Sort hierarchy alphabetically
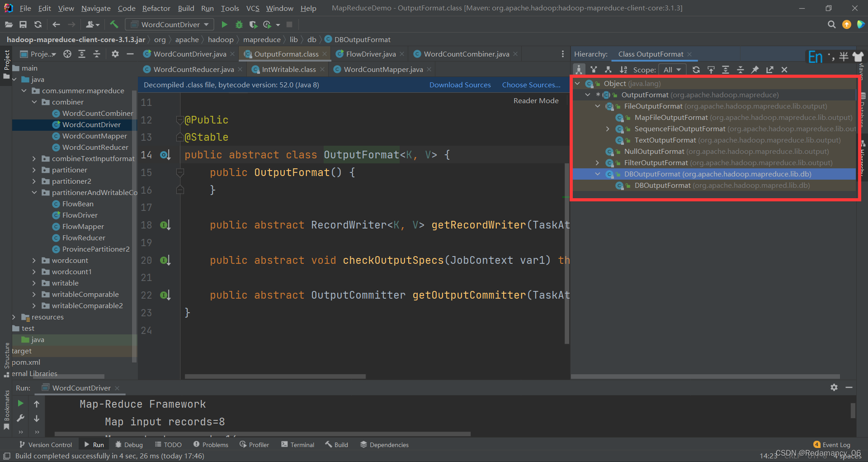 (623, 69)
